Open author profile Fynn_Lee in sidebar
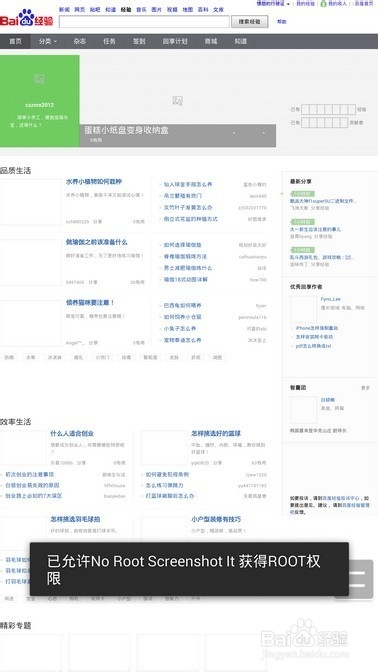This screenshot has height=672, width=378. click(331, 299)
